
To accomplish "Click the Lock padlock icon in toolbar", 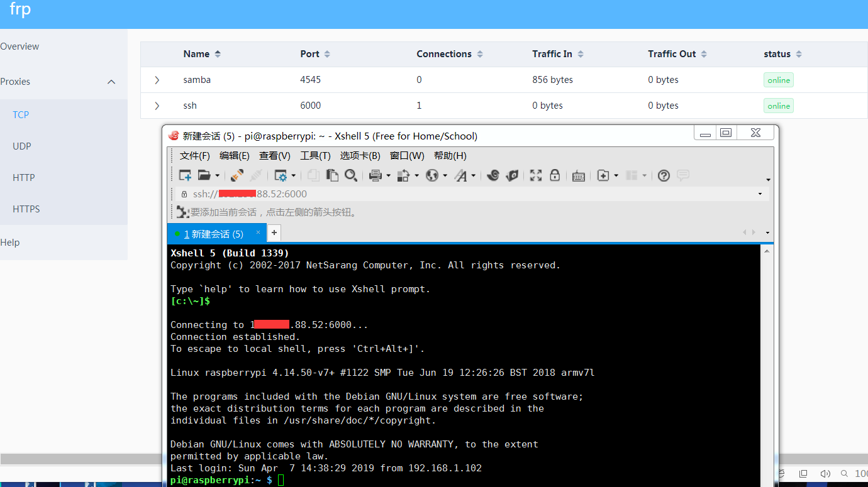I will tap(555, 175).
